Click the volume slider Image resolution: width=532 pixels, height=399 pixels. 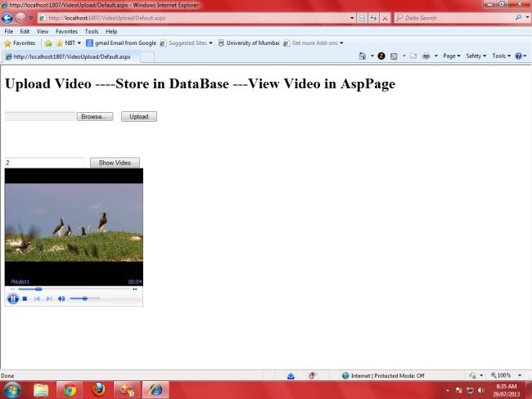pyautogui.click(x=84, y=298)
